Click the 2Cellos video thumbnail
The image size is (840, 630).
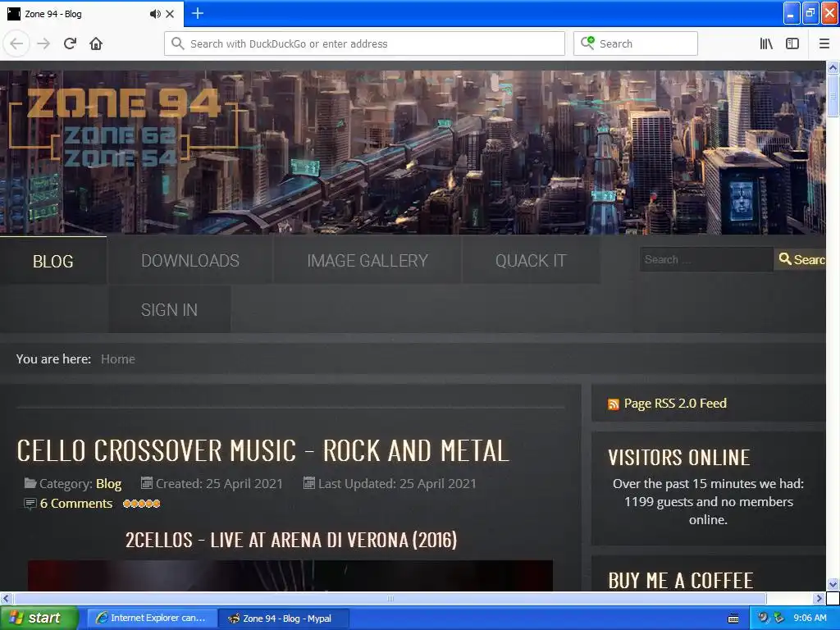(290, 575)
